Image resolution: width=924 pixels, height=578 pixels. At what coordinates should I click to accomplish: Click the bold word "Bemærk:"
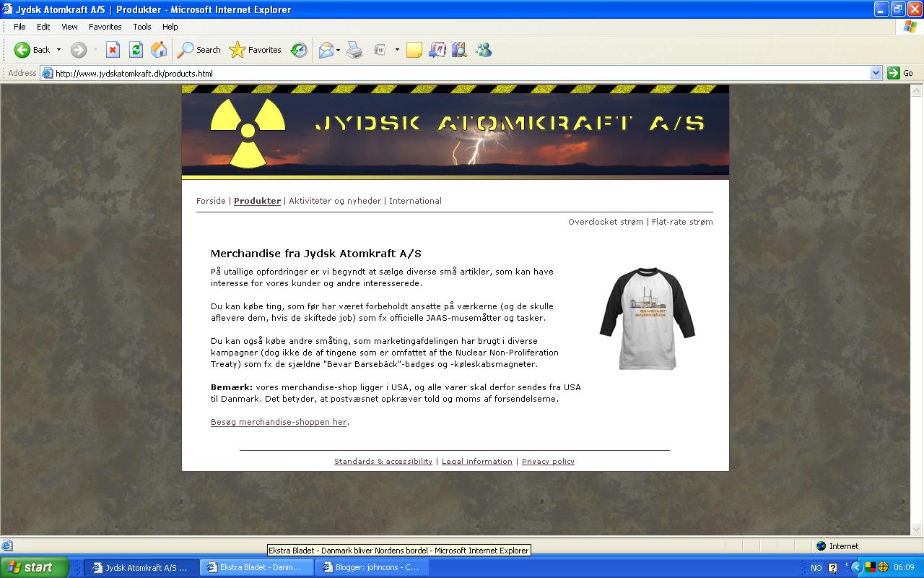coord(232,387)
